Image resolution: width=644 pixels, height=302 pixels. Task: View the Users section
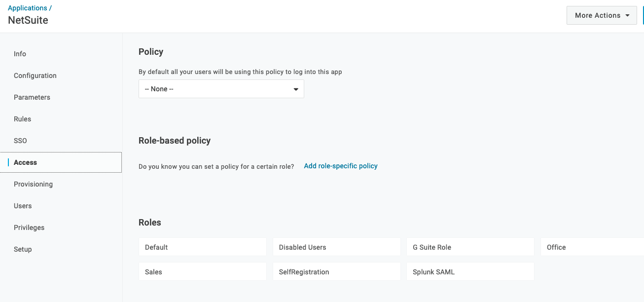(x=23, y=206)
